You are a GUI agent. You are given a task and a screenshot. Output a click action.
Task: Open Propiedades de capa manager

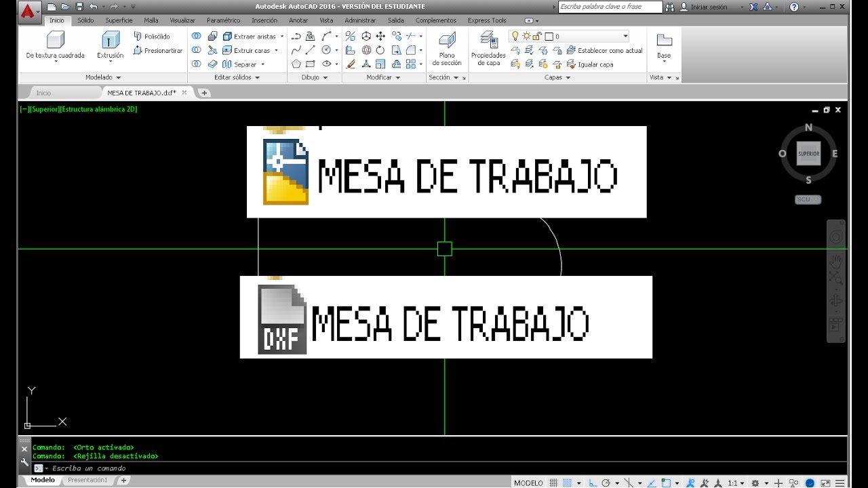[488, 49]
